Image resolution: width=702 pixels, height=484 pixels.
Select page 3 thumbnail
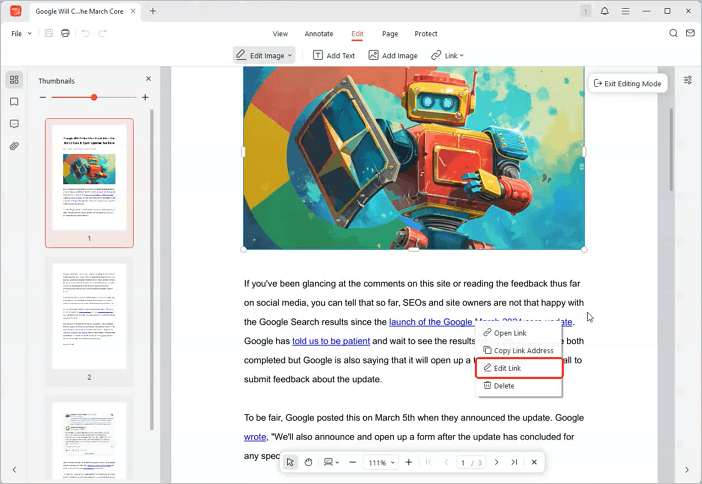tap(89, 441)
